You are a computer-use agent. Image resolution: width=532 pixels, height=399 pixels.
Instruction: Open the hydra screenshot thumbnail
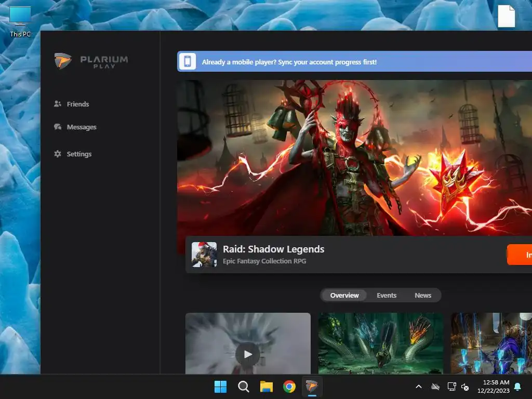click(x=381, y=343)
